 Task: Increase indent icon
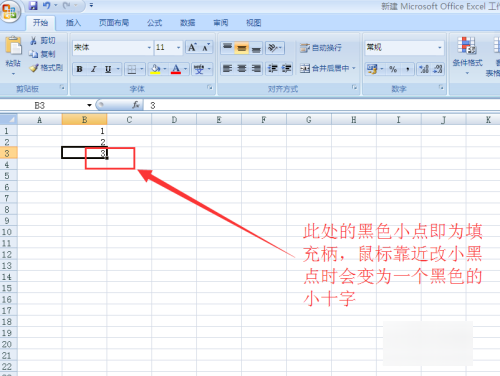[x=286, y=69]
